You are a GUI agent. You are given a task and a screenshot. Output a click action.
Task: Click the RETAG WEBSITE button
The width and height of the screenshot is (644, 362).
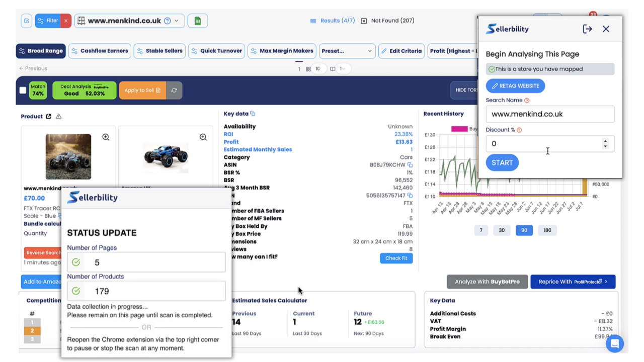pyautogui.click(x=515, y=86)
